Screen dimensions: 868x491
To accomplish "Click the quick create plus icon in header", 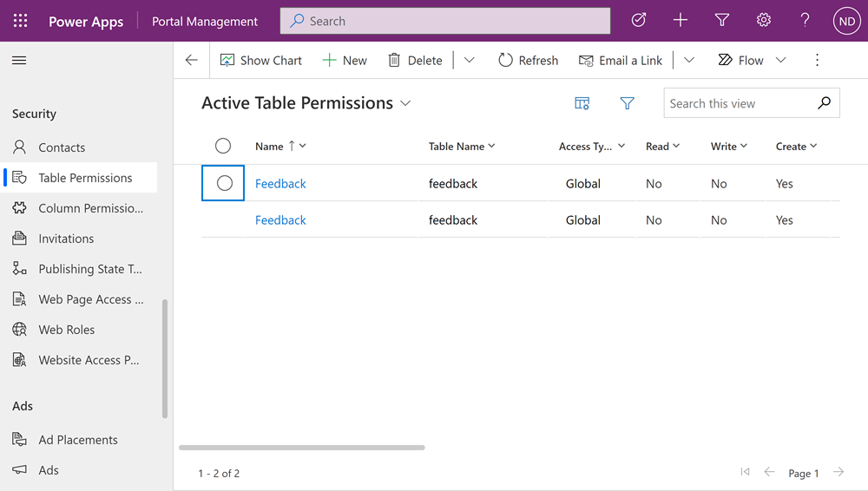I will pos(680,21).
